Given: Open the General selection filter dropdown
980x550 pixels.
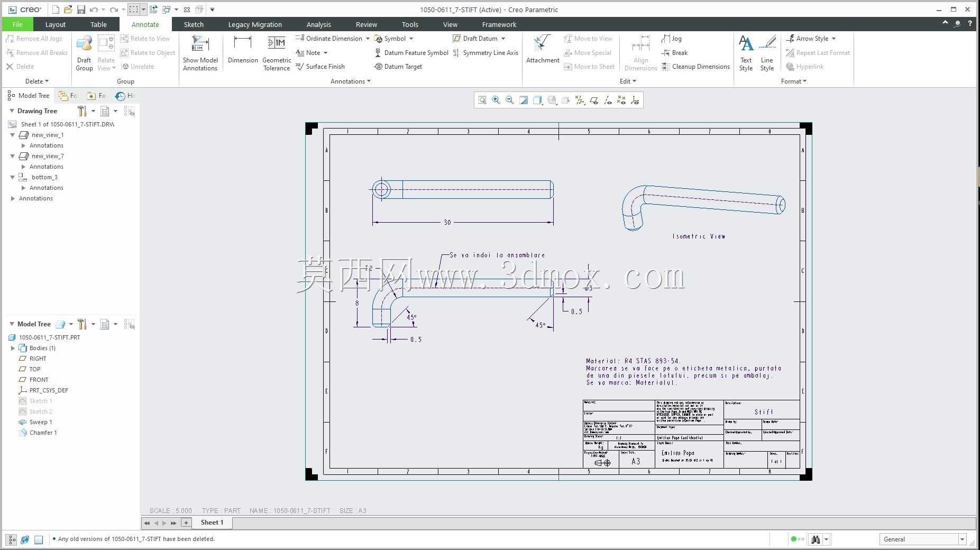Looking at the screenshot, I should [962, 539].
